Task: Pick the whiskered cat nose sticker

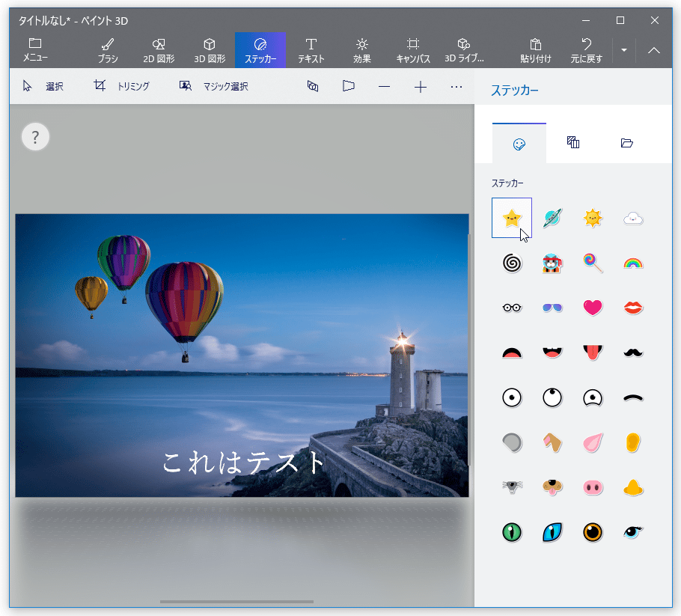Action: tap(512, 487)
